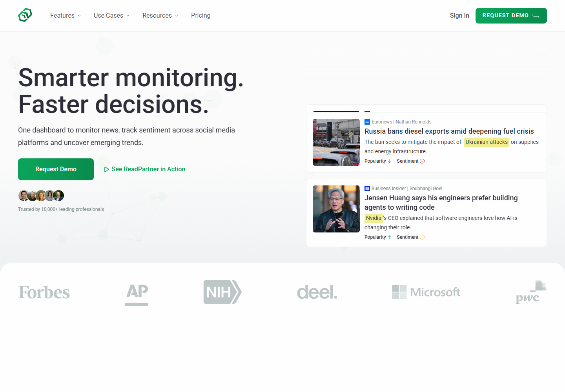Click the Euronews | Nathan Rennolds byline

click(x=401, y=122)
